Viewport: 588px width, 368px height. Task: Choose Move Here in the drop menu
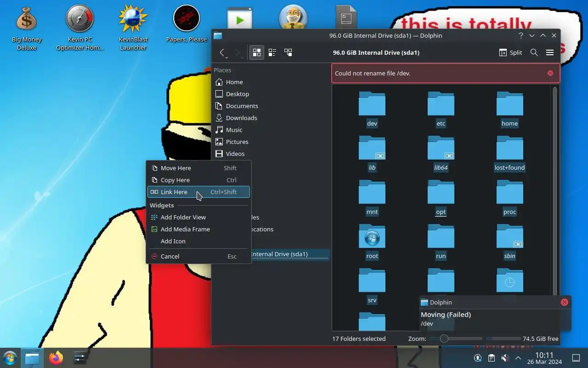pyautogui.click(x=198, y=168)
